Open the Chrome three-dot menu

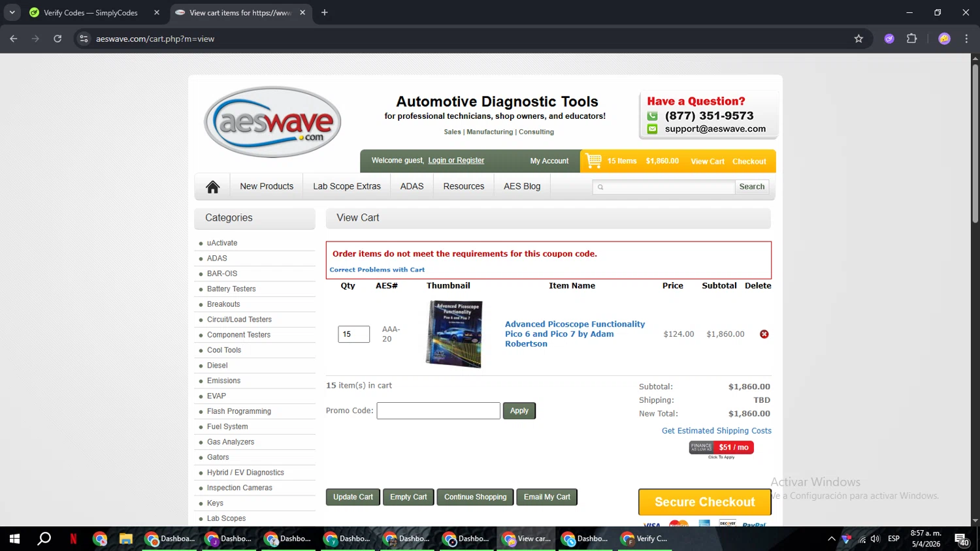(x=966, y=39)
